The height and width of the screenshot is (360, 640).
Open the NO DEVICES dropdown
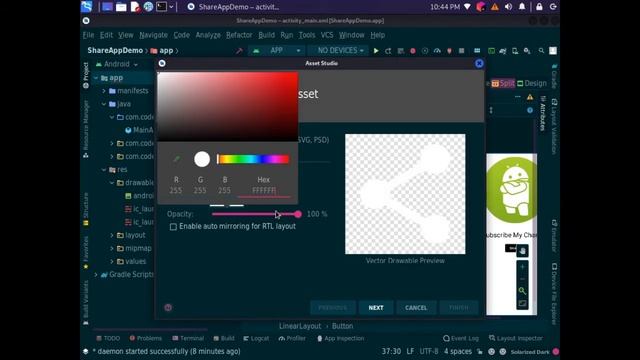click(338, 51)
